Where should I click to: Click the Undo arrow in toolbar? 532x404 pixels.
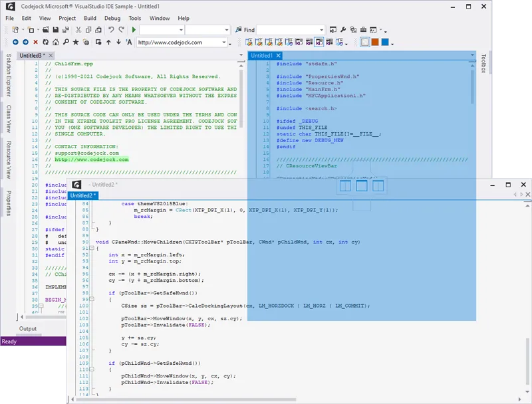tap(110, 30)
